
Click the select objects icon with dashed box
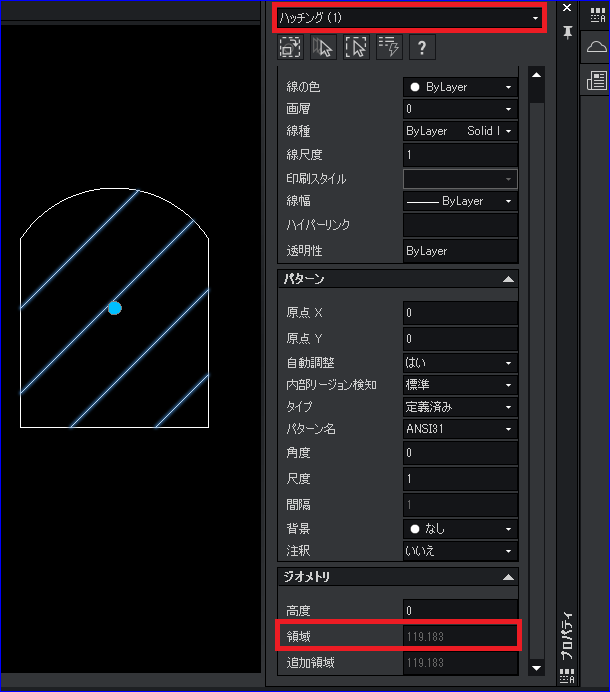[x=356, y=47]
